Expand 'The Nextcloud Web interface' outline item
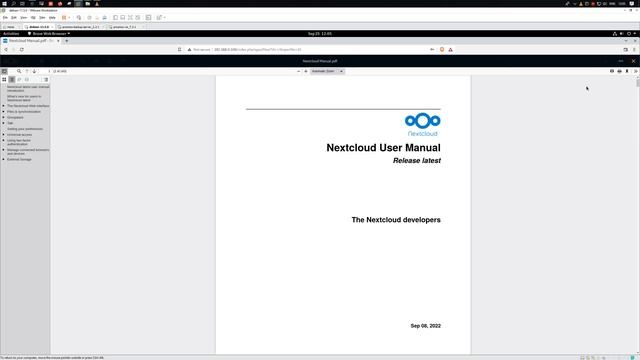The height and width of the screenshot is (360, 640). 4,106
